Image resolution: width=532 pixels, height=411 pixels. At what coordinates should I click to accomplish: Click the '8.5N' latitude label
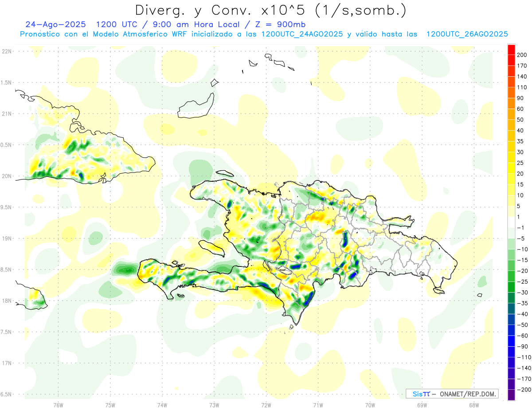click(x=6, y=270)
